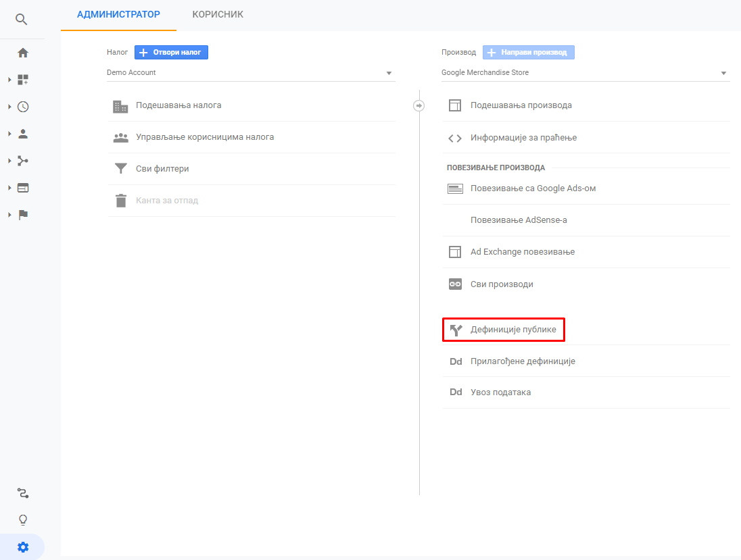
Task: Expand the Customization sidebar section arrow
Action: point(9,80)
